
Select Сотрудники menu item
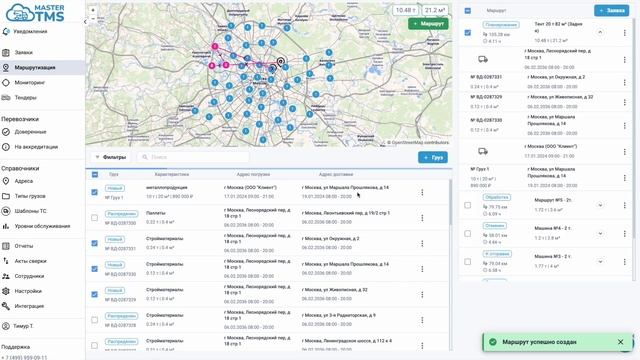[29, 276]
